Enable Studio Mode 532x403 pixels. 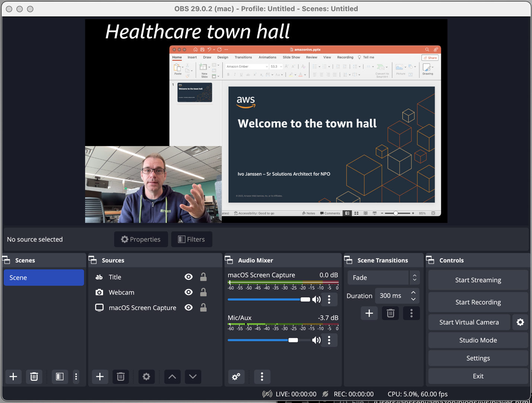point(478,340)
